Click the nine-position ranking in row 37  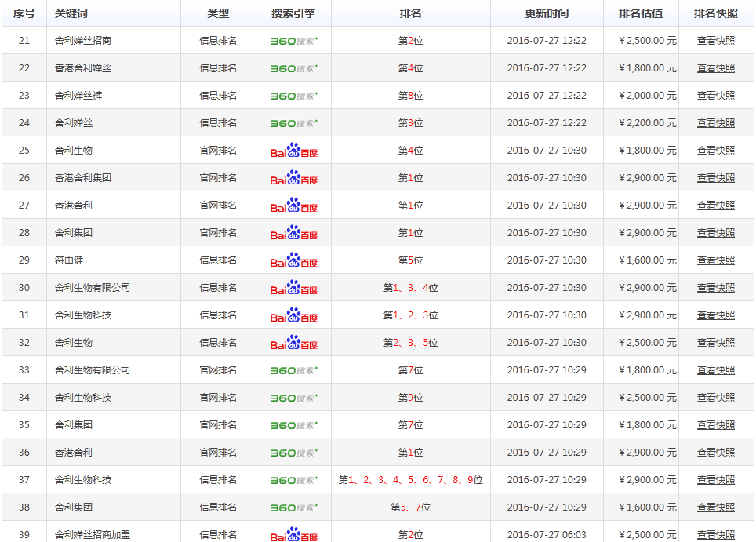tap(410, 480)
